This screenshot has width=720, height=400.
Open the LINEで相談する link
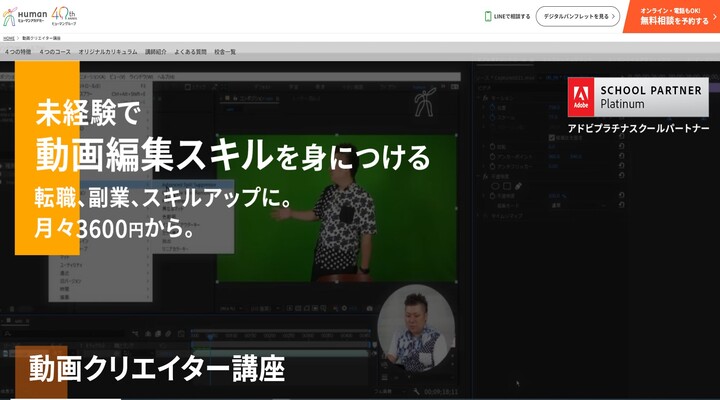click(507, 17)
